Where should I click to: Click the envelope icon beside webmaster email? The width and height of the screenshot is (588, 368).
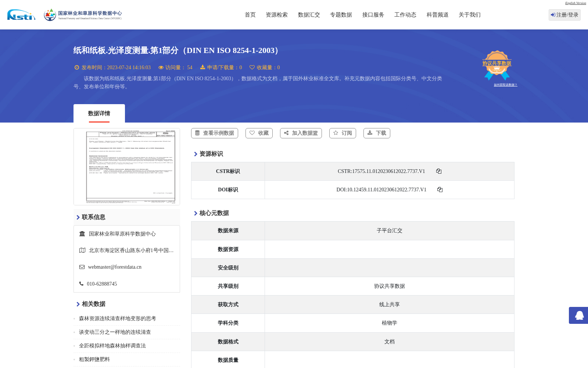[x=82, y=267]
